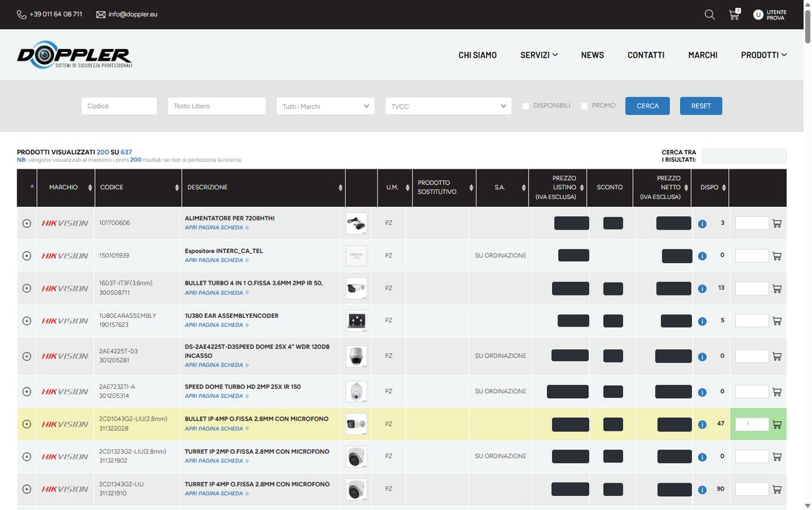Screen dimensions: 812x510
Task: Click info icon for BULLET TURBO 4 IN 1 row
Action: pos(702,289)
